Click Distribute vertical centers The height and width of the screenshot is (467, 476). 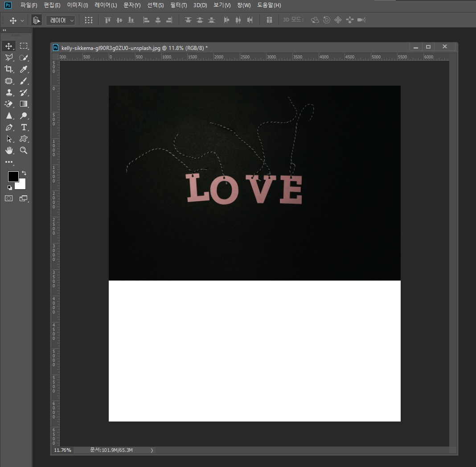click(x=200, y=20)
